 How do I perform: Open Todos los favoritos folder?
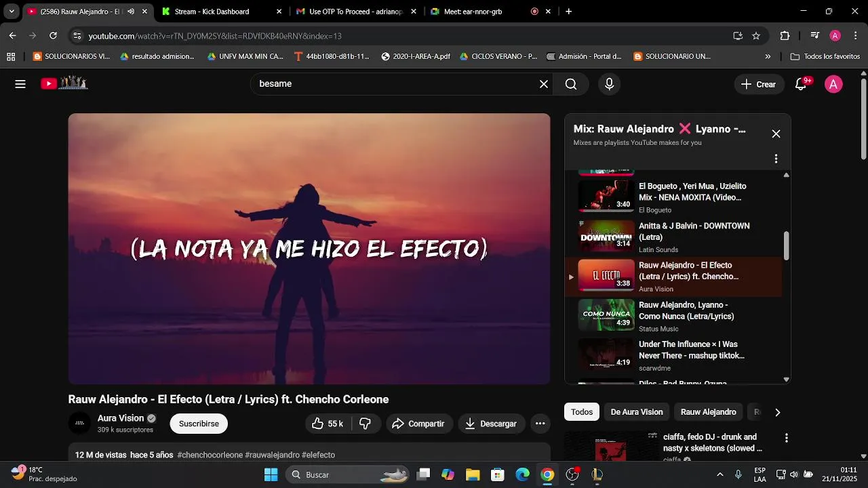coord(825,56)
